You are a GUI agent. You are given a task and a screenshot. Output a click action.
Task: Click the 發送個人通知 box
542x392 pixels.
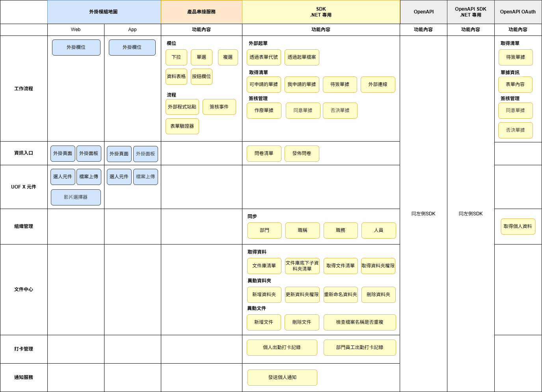(282, 377)
